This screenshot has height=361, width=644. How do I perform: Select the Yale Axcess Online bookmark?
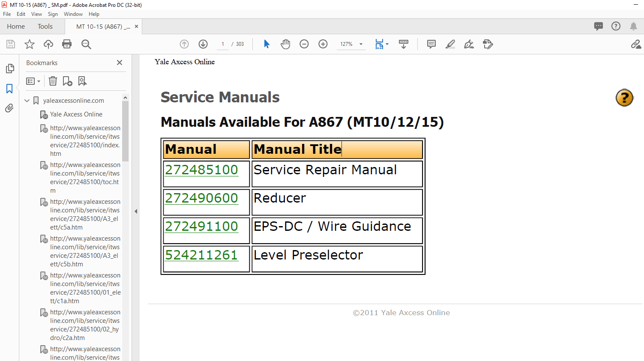tap(76, 114)
